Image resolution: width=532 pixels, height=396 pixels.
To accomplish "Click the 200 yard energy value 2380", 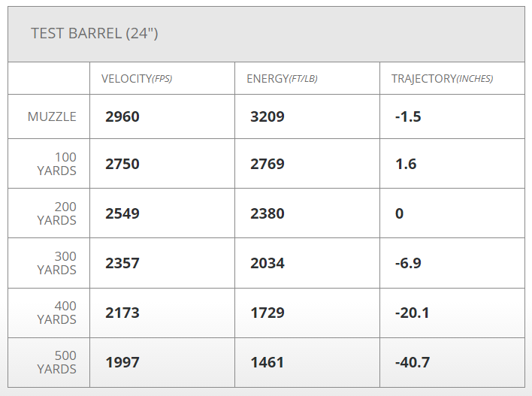I will pos(268,213).
